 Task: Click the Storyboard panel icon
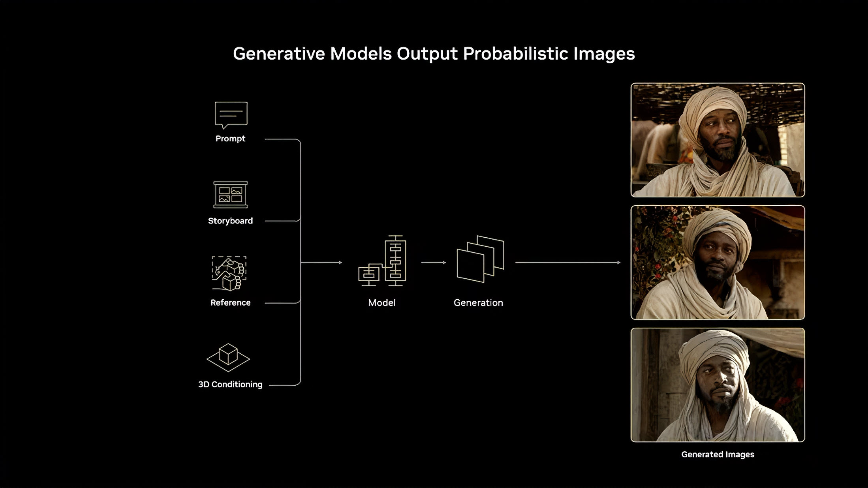231,195
